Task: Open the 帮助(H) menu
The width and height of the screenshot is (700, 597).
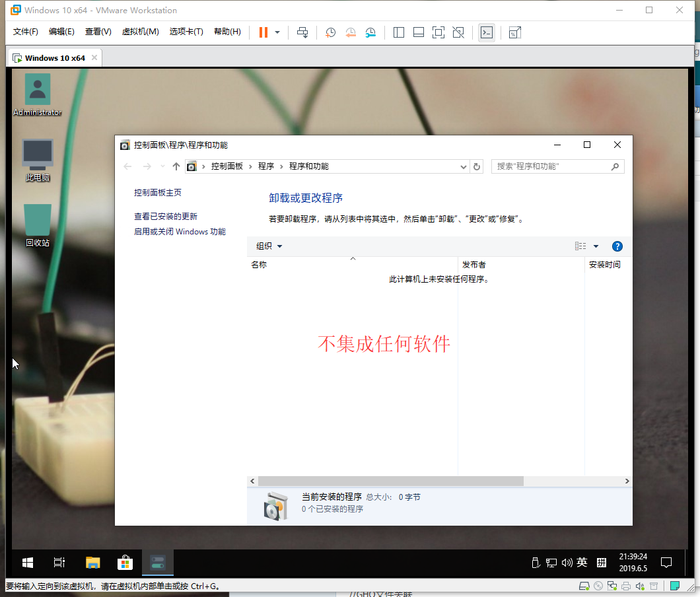Action: [x=227, y=32]
